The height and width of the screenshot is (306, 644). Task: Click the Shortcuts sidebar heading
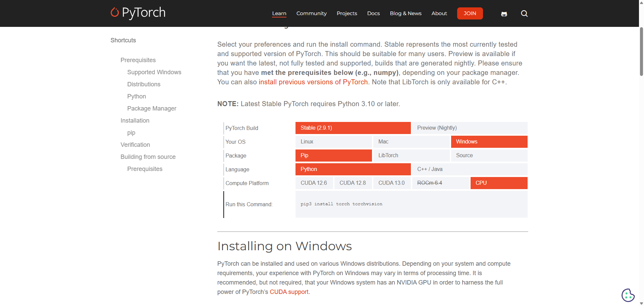(123, 40)
